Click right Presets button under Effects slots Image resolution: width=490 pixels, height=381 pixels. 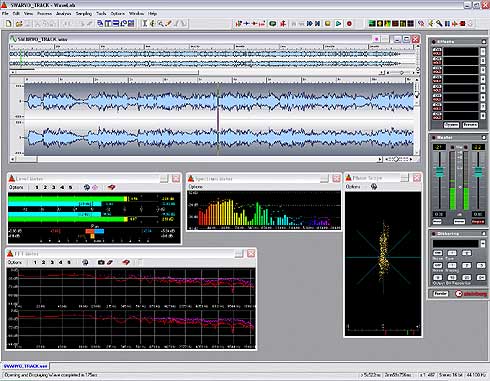(470, 125)
